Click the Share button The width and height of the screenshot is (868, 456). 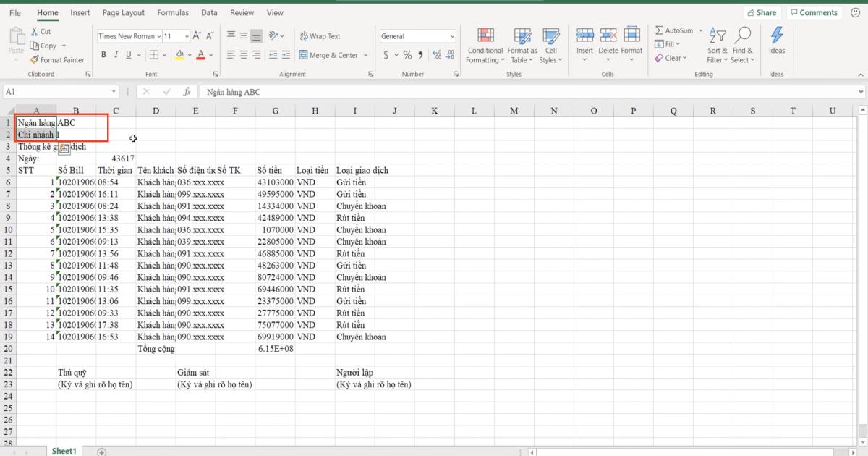click(762, 12)
